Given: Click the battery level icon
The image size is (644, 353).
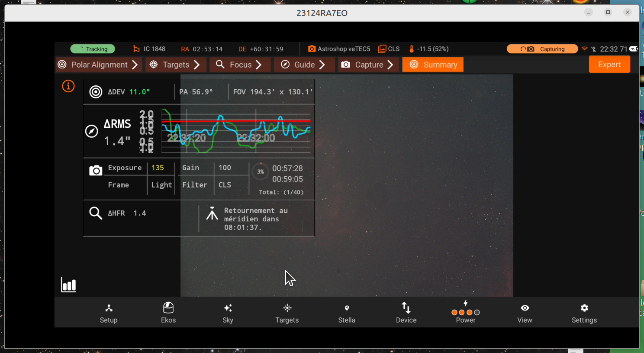Looking at the screenshot, I should pyautogui.click(x=634, y=49).
